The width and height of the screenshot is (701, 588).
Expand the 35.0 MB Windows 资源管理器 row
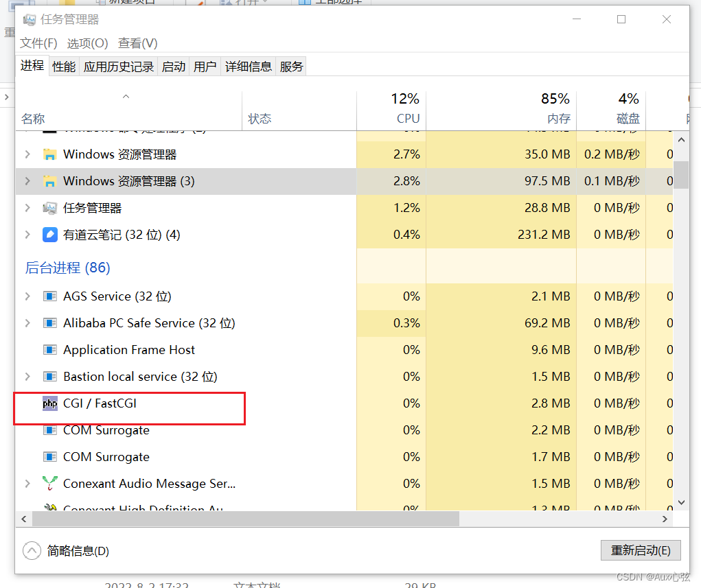tap(27, 154)
